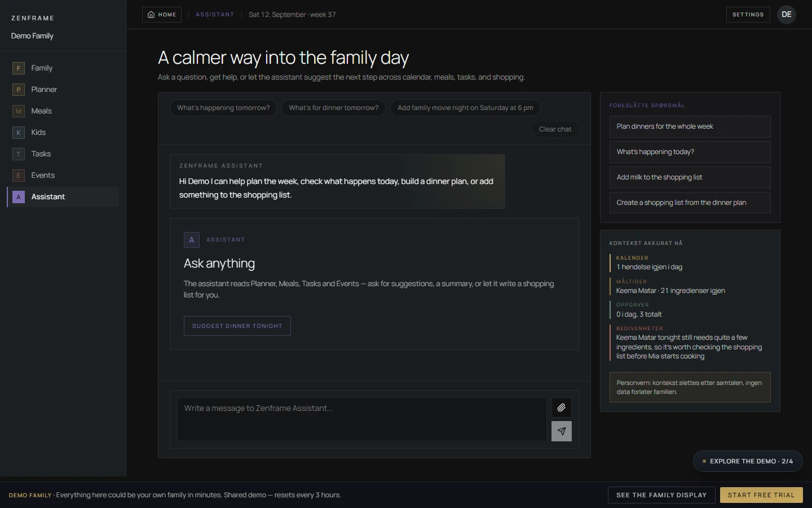
Task: Open Meals via its M sidebar icon
Action: pyautogui.click(x=19, y=111)
